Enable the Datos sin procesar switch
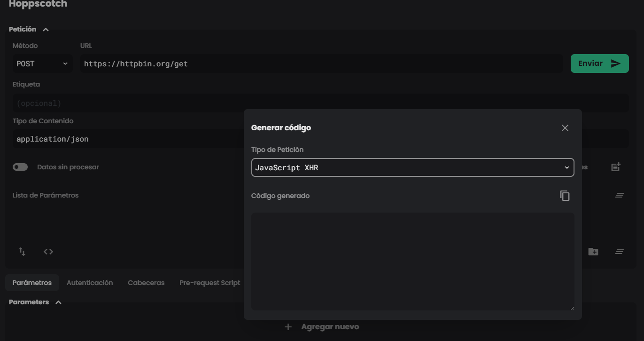 [x=20, y=167]
